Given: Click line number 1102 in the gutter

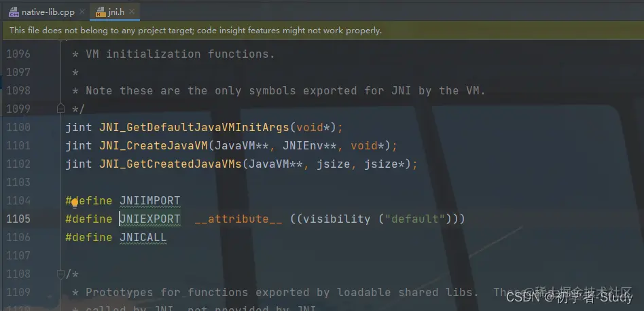Looking at the screenshot, I should [x=18, y=164].
